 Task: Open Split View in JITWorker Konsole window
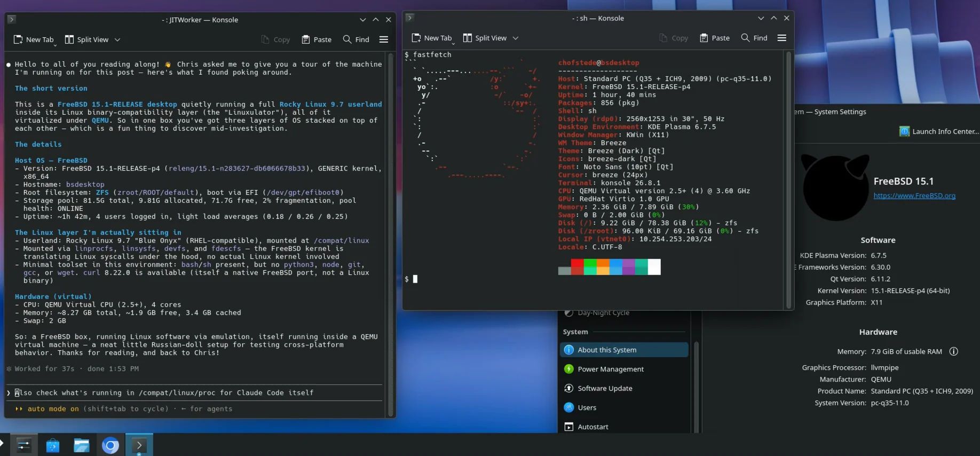point(86,40)
